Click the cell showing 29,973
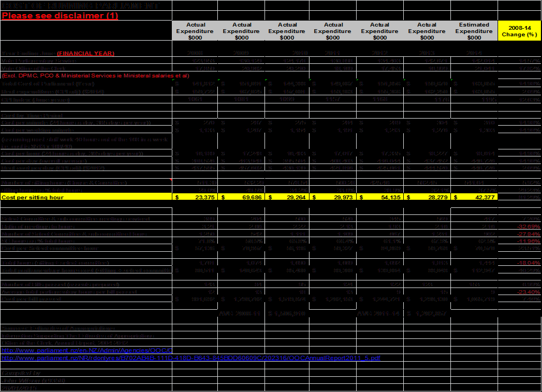This screenshot has width=542, height=392. [333, 197]
